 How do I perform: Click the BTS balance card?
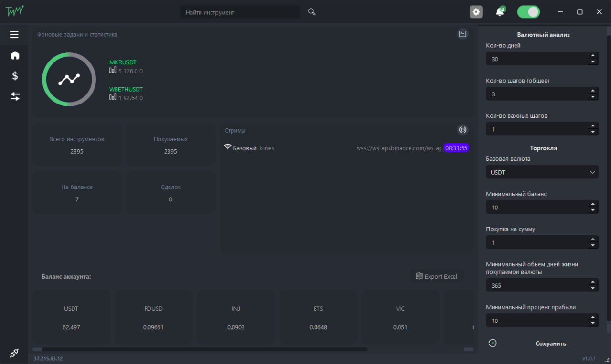pos(318,317)
